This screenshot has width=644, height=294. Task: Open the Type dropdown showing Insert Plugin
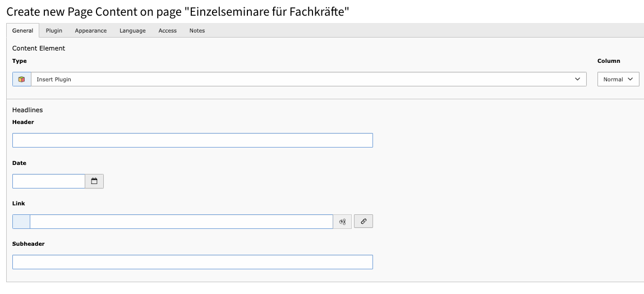click(308, 79)
